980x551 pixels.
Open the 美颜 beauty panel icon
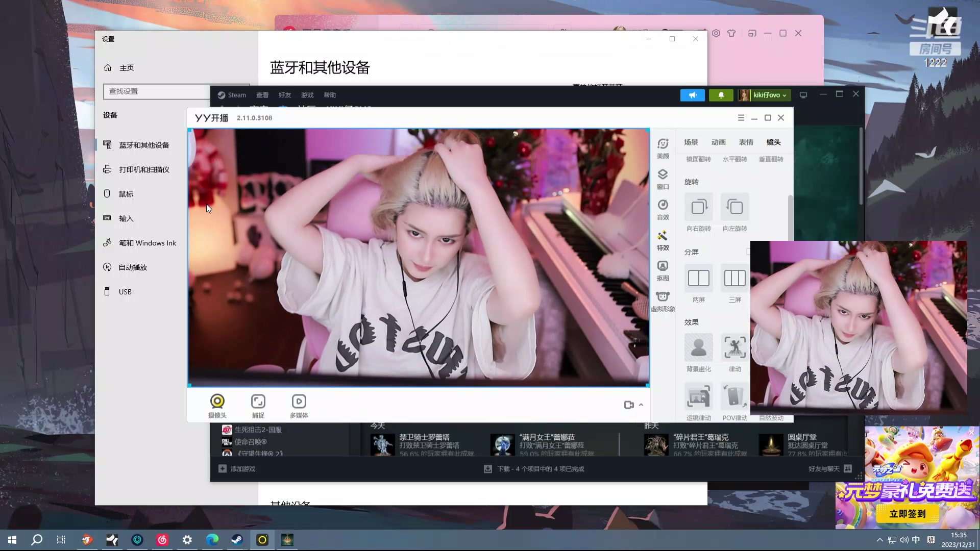[x=663, y=148]
